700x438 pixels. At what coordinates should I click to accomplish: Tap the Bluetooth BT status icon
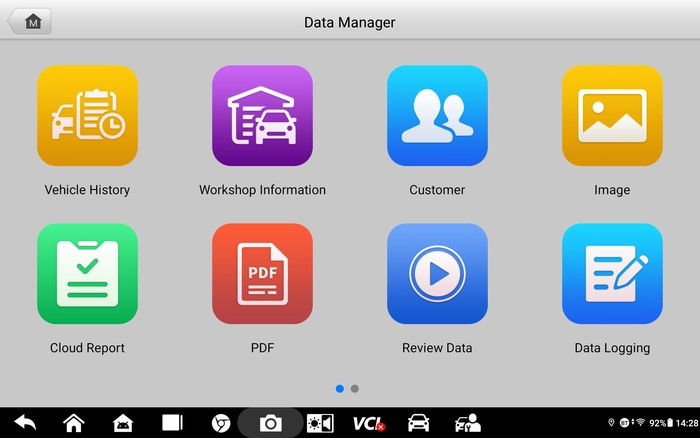point(625,422)
